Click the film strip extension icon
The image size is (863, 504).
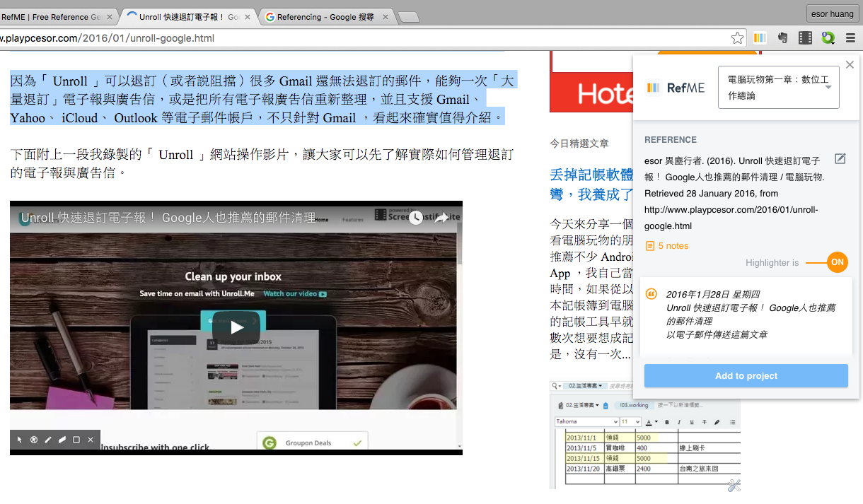click(805, 38)
